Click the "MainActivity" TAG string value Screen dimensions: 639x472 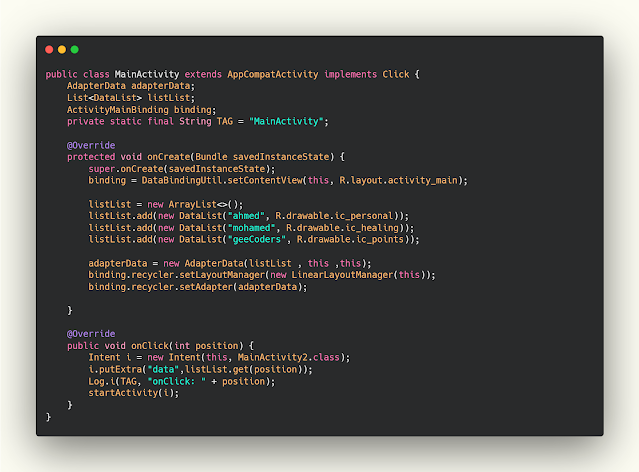point(286,121)
